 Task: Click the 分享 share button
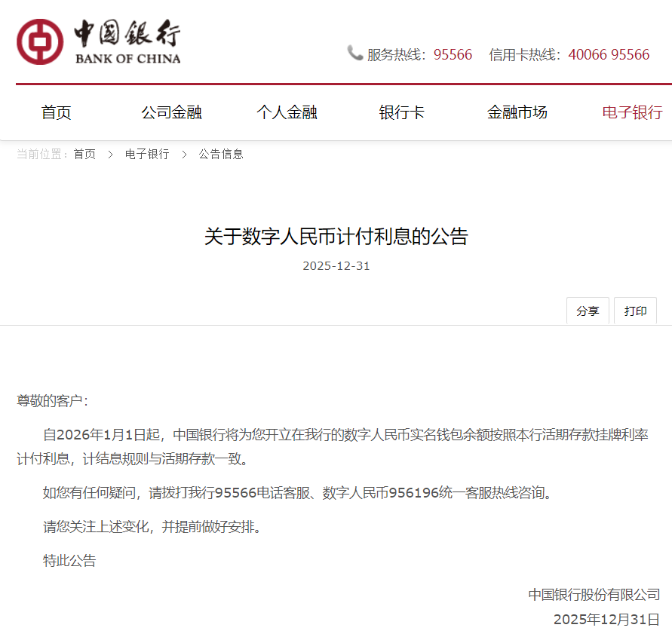click(588, 310)
